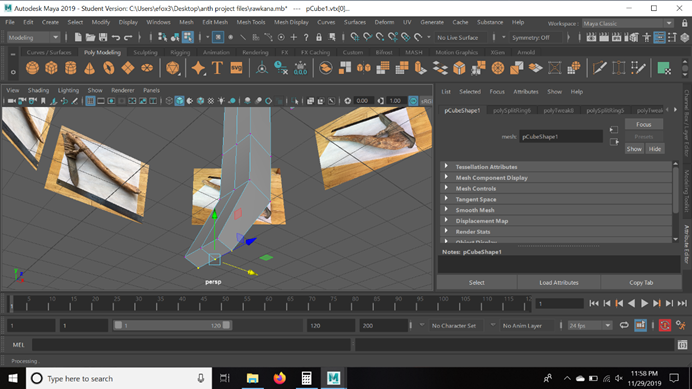Click the mesh name pCubeShape1 field
Viewport: 692px width, 389px height.
click(560, 136)
